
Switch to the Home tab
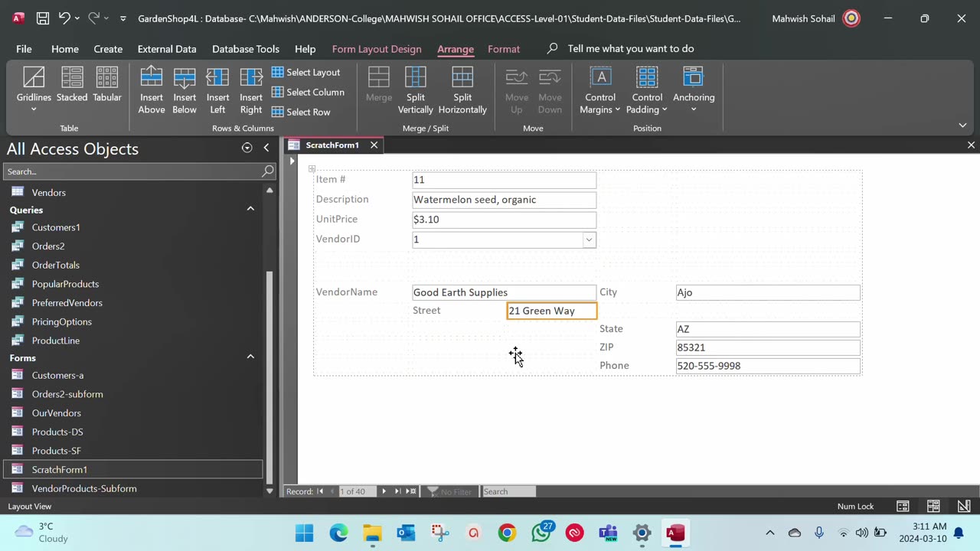point(65,48)
